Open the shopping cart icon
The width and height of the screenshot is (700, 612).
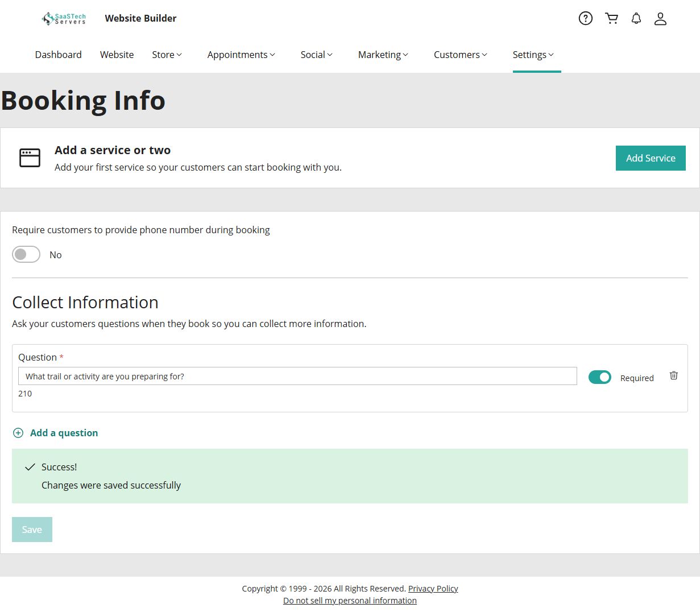[612, 18]
